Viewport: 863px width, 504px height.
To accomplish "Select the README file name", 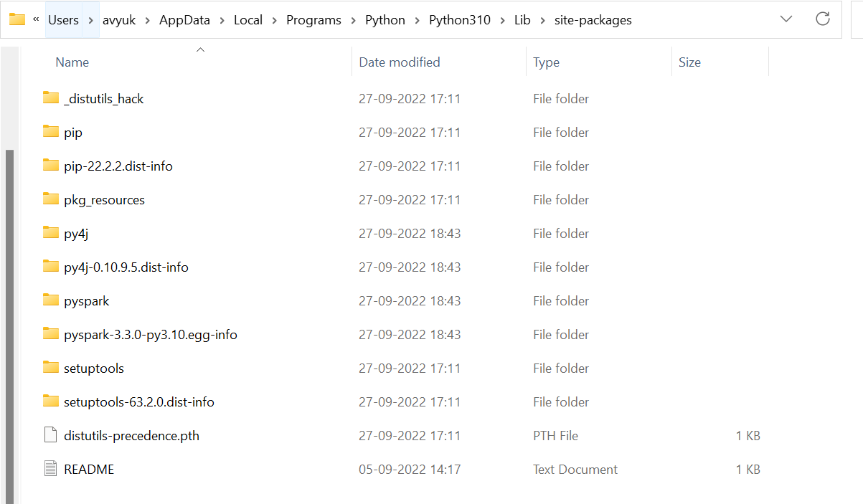I will (x=89, y=469).
